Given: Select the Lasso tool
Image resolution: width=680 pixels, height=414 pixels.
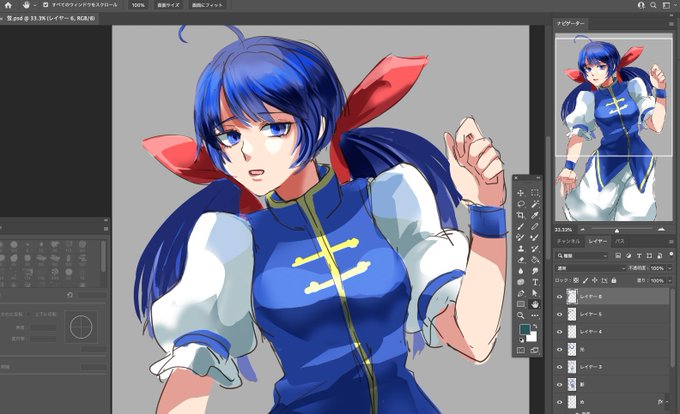Looking at the screenshot, I should point(521,204).
